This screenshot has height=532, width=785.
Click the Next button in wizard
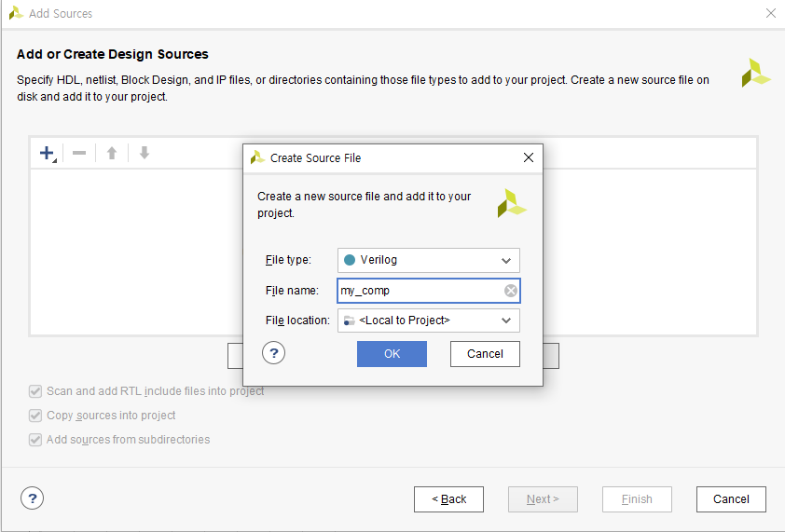pyautogui.click(x=543, y=499)
